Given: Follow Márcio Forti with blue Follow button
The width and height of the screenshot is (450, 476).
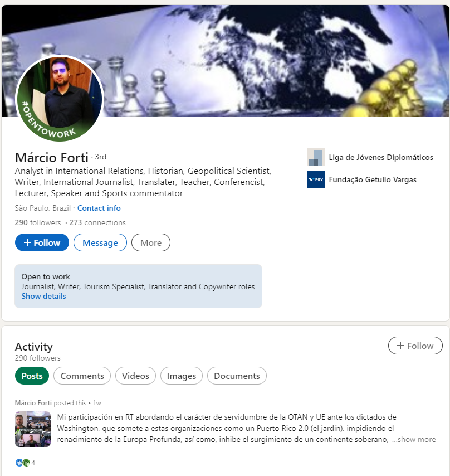Looking at the screenshot, I should point(42,242).
